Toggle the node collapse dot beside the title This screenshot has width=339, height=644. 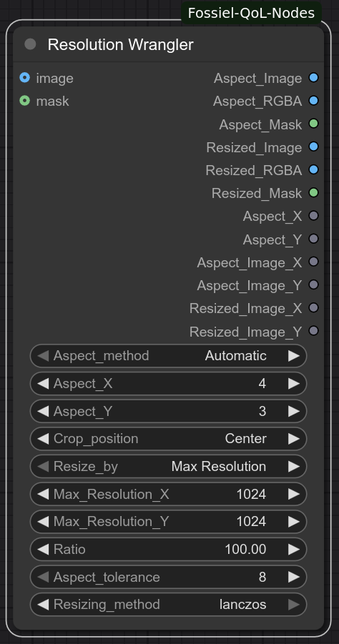click(30, 44)
